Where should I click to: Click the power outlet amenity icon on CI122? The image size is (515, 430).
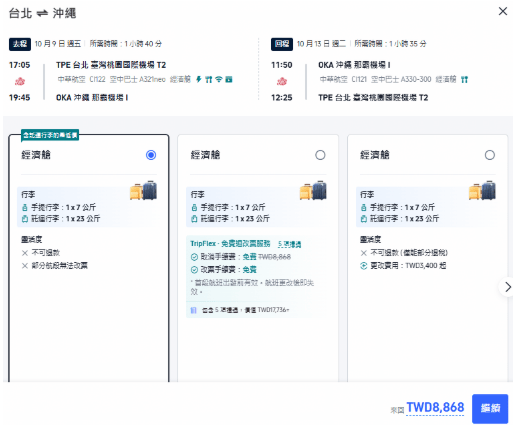click(199, 79)
